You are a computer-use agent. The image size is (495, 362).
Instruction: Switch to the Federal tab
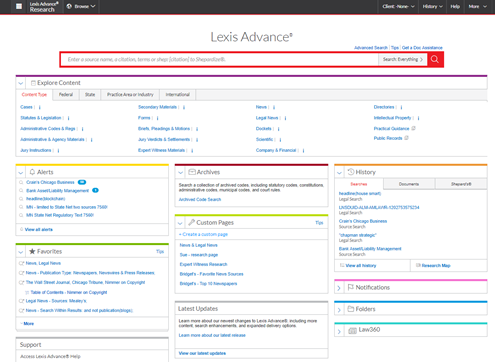pos(66,95)
